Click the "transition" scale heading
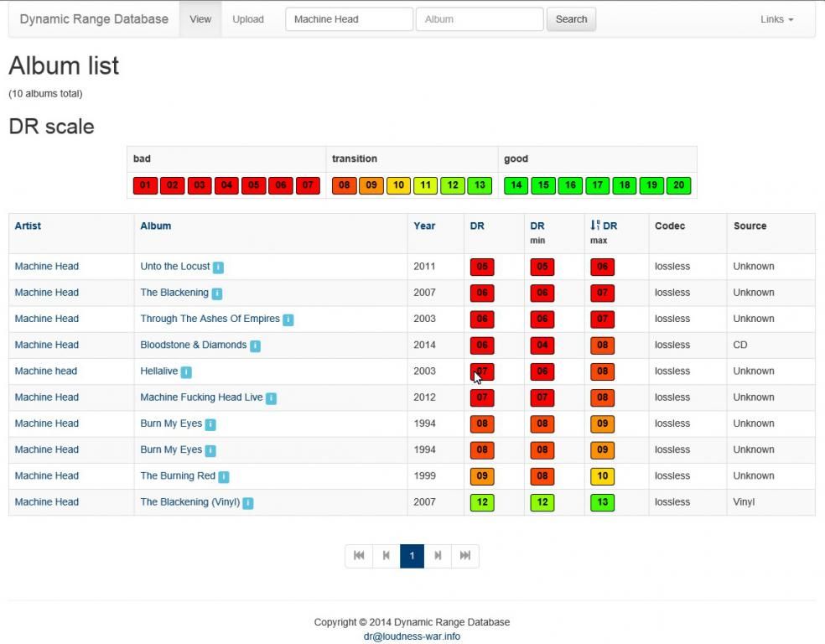825x644 pixels. pos(354,158)
